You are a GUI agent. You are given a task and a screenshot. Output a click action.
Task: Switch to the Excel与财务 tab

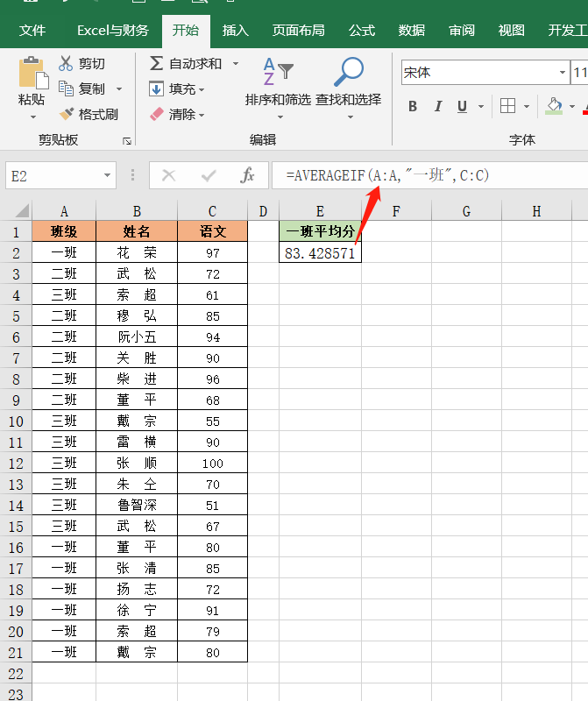tap(113, 31)
